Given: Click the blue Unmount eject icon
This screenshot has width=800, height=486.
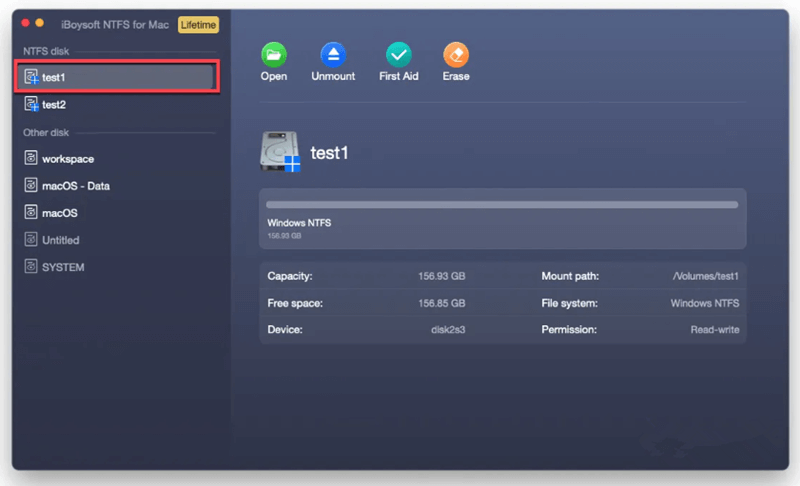Looking at the screenshot, I should (333, 55).
